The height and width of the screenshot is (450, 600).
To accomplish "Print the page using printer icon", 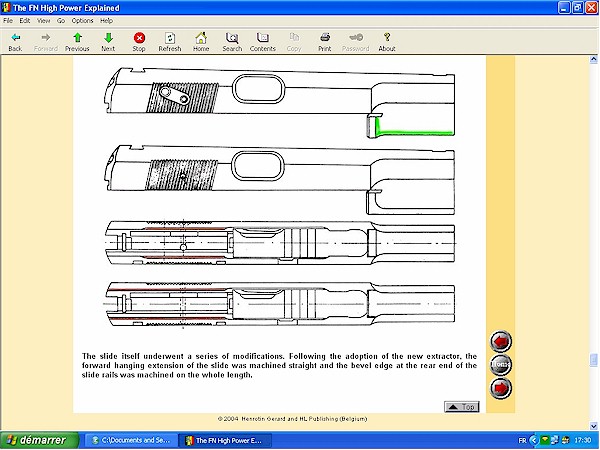I will pos(325,37).
